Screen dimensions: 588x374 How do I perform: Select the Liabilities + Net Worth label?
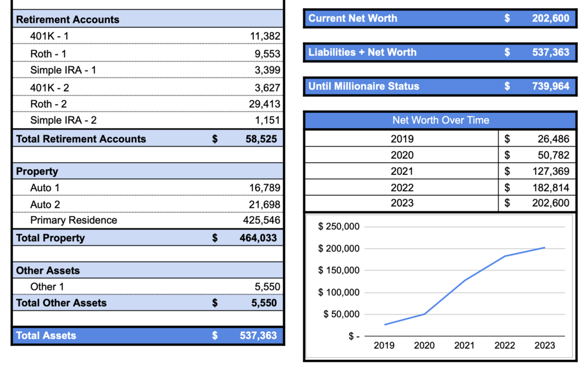point(362,52)
